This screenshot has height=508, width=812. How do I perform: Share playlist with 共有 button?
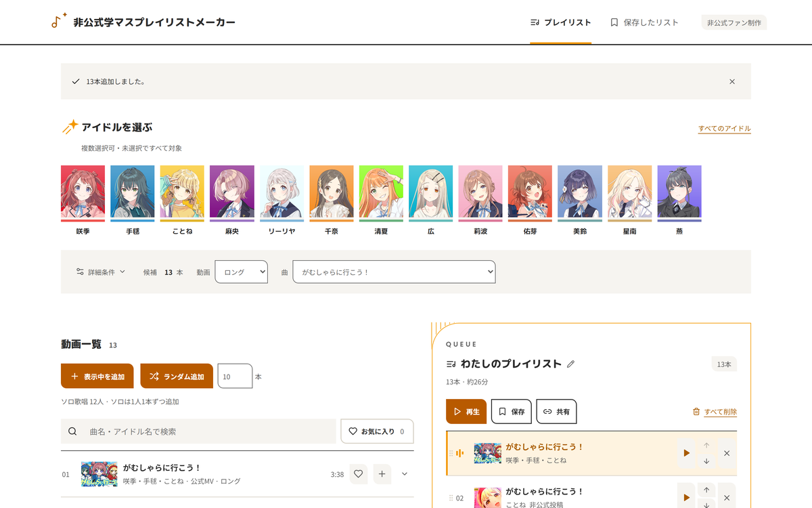[x=556, y=411]
